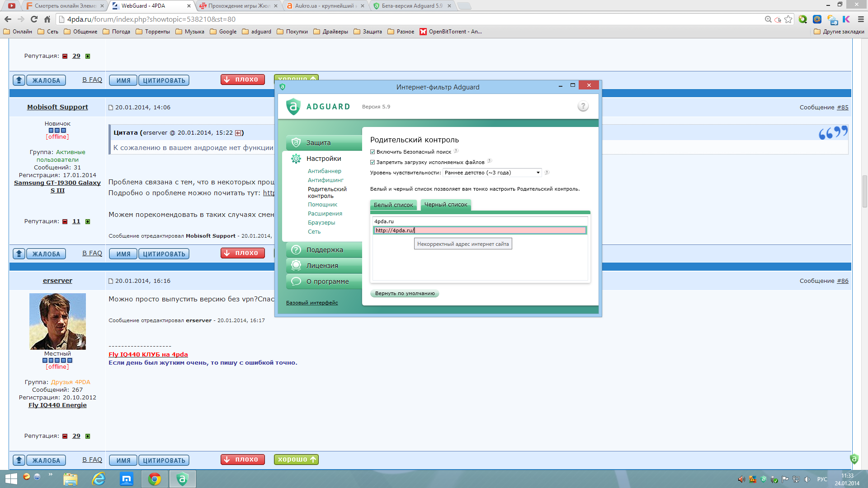Click the green ring extension icon in Chrome
Image resolution: width=868 pixels, height=488 pixels.
pyautogui.click(x=803, y=19)
